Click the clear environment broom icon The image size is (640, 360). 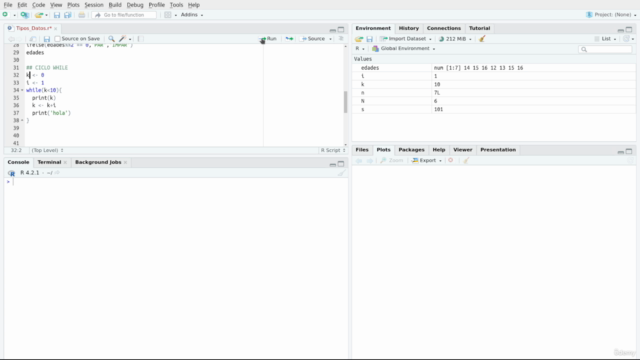tap(482, 39)
